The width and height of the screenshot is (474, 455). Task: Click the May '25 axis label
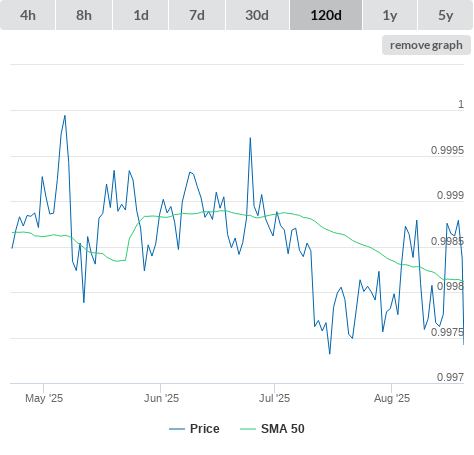[44, 398]
